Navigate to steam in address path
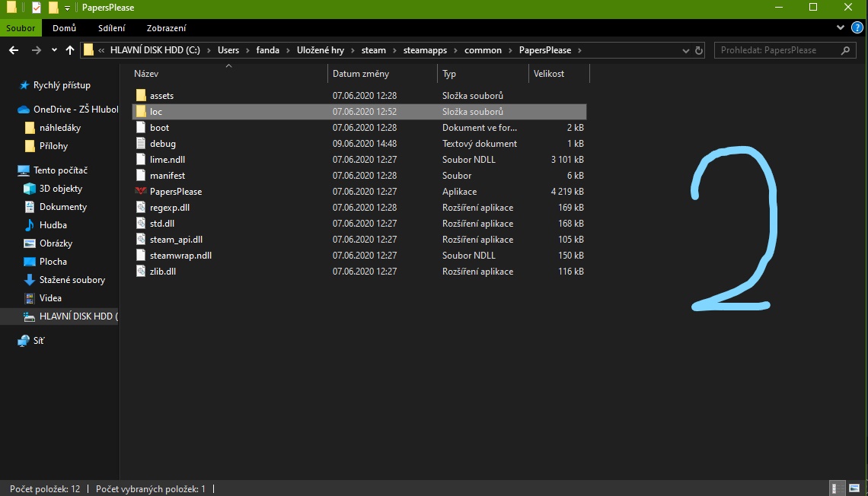Image resolution: width=868 pixels, height=496 pixels. point(374,50)
